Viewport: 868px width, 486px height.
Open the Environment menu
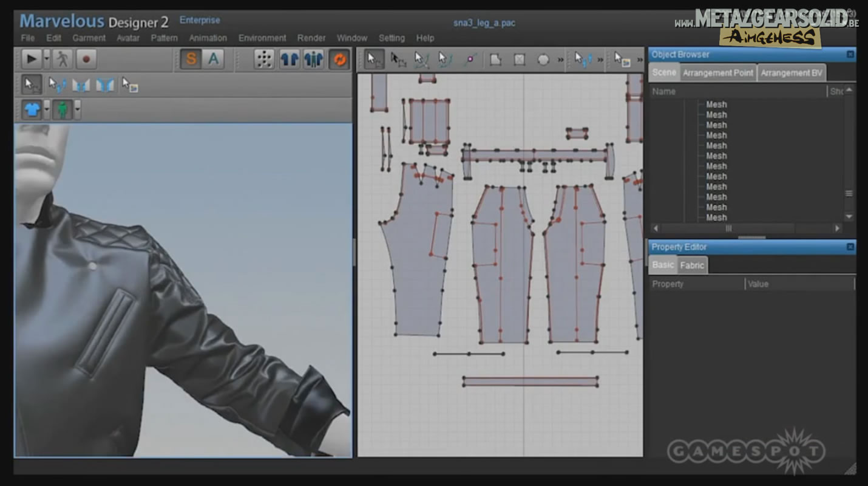pos(262,38)
